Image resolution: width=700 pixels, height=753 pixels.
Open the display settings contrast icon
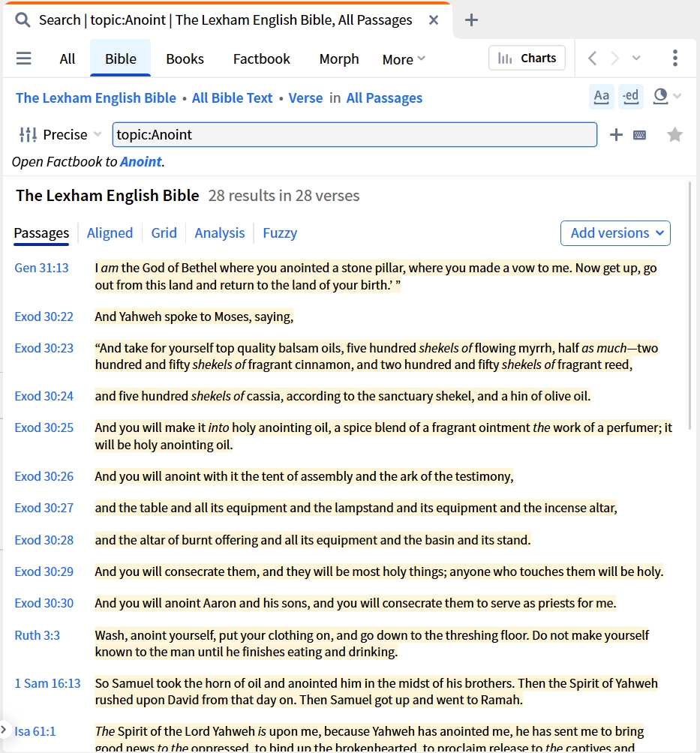pyautogui.click(x=660, y=97)
